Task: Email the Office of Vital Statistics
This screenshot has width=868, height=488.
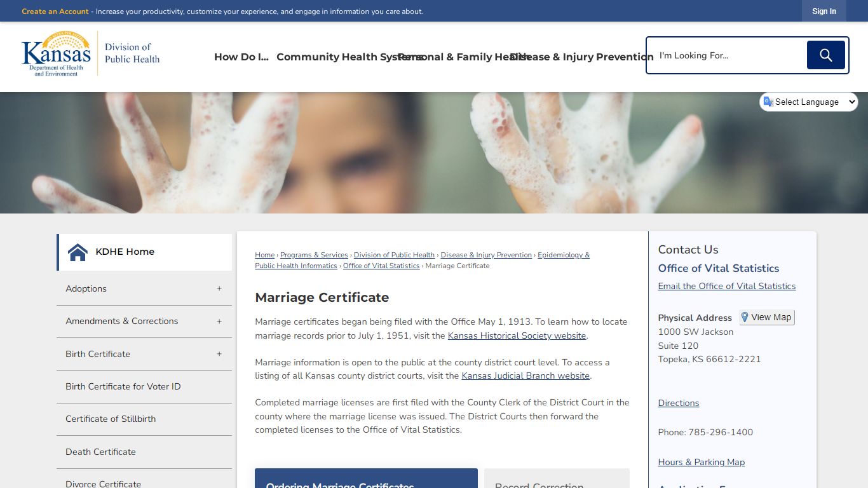Action: coord(726,286)
